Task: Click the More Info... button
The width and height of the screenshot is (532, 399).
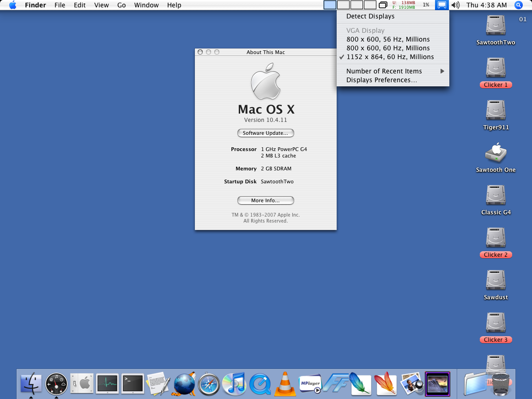Action: pos(266,200)
